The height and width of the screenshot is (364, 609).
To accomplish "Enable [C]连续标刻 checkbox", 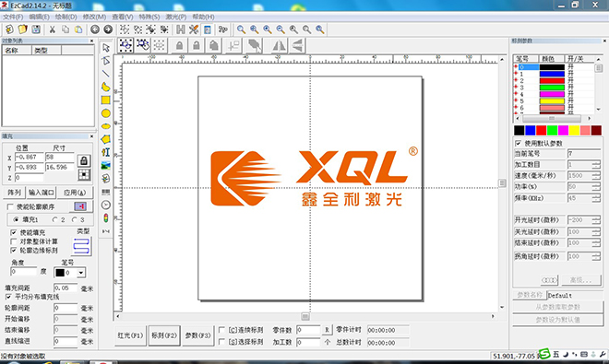I will [221, 330].
